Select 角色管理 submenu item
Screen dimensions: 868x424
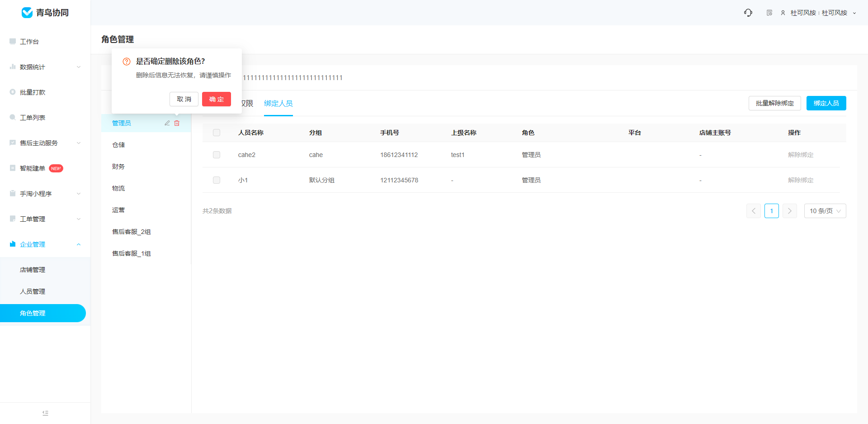pyautogui.click(x=43, y=313)
